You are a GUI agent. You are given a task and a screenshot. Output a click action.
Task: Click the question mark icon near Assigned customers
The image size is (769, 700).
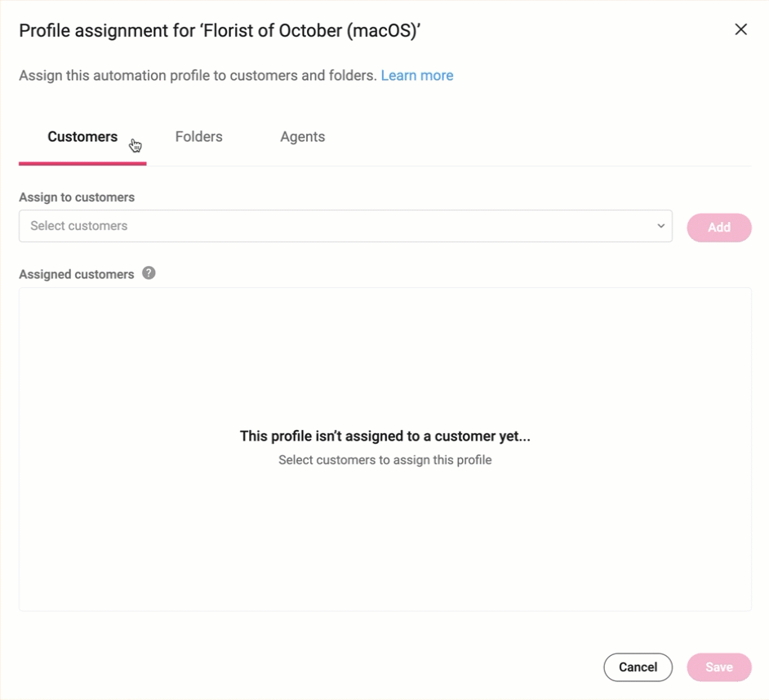click(x=149, y=274)
